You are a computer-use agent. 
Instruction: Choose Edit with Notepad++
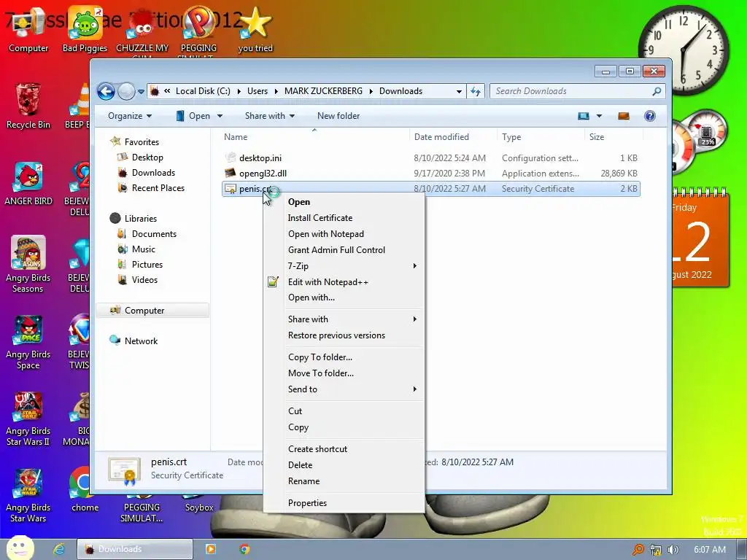tap(344, 282)
